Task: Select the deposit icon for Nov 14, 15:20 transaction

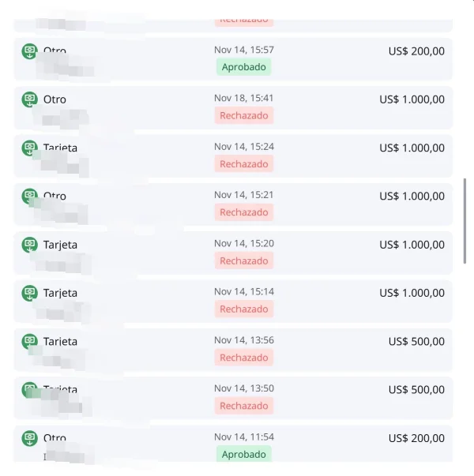Action: 29,245
